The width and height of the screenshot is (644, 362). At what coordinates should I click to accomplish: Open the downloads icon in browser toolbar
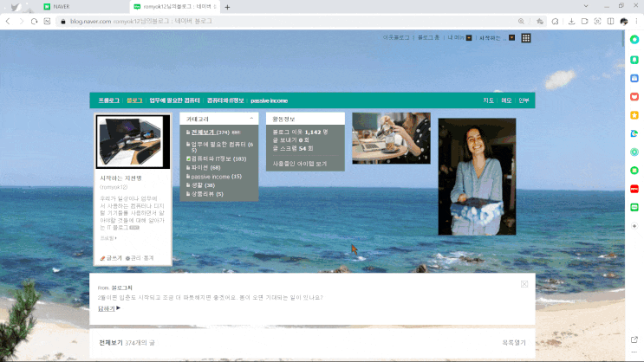click(x=571, y=22)
